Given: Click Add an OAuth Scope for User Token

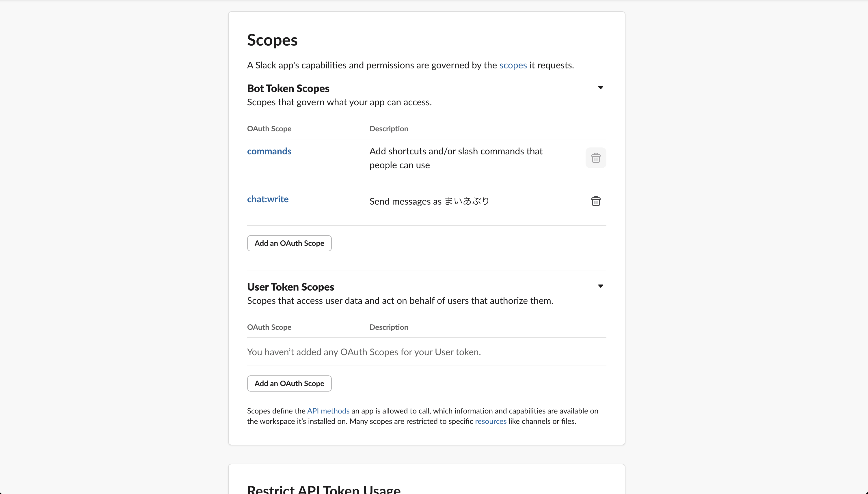Looking at the screenshot, I should tap(289, 383).
